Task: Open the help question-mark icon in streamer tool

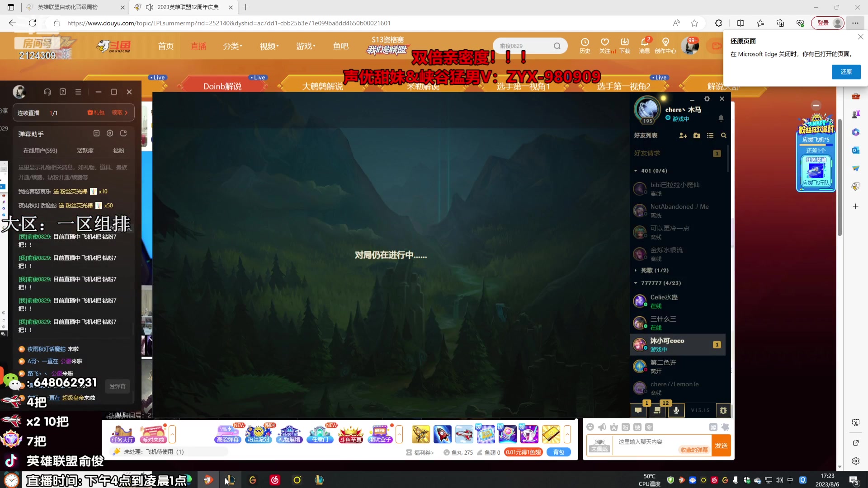Action: point(63,92)
